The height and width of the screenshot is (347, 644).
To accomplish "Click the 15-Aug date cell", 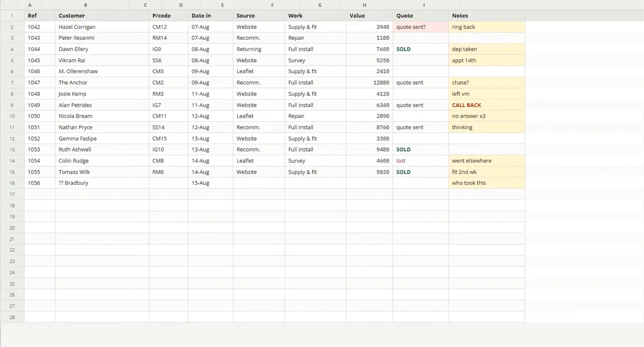I will 210,183.
